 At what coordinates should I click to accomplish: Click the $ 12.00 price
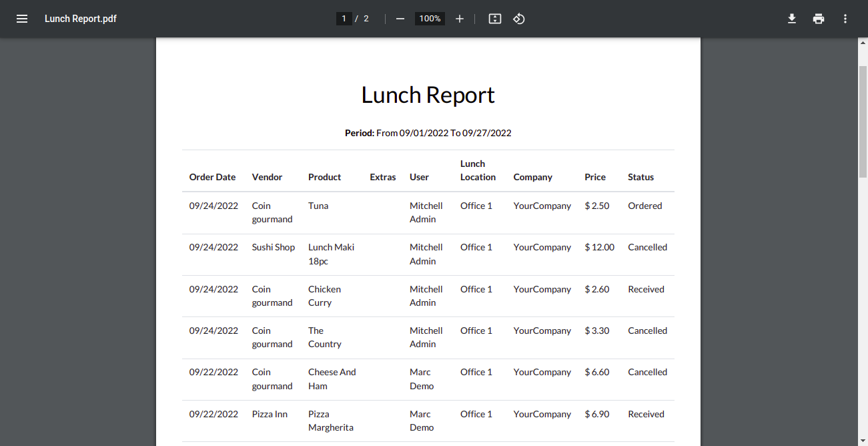[599, 247]
